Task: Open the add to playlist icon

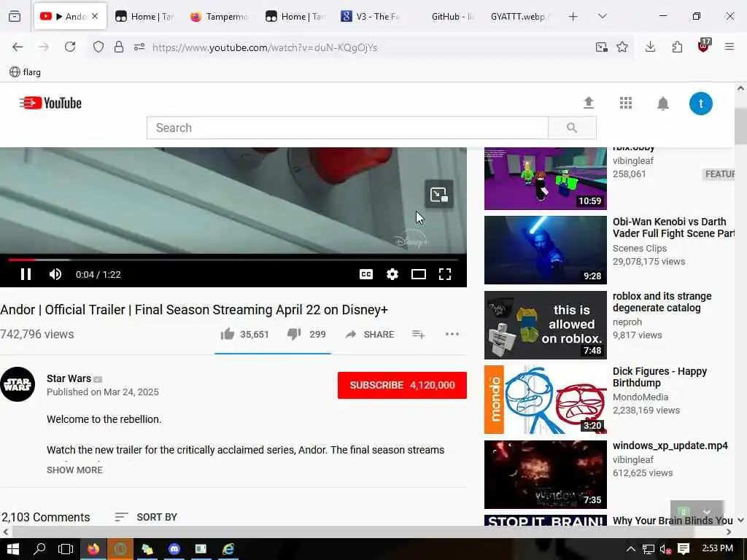Action: click(418, 334)
